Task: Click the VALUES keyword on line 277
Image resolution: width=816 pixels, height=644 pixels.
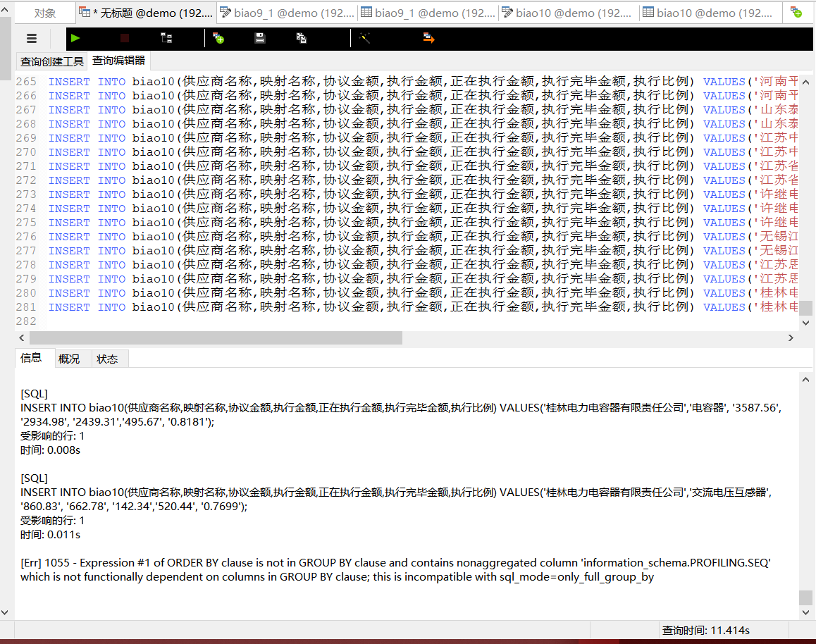Action: [724, 251]
